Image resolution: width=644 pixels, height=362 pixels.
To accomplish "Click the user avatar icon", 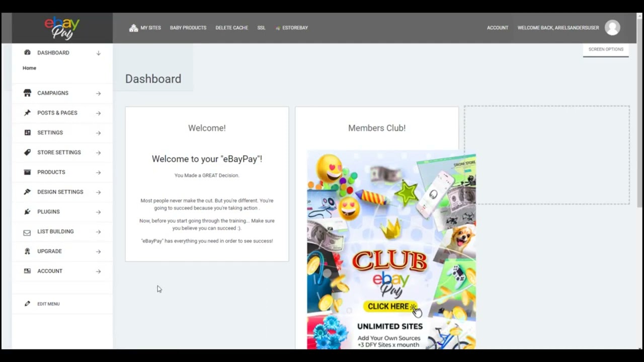I will [612, 28].
